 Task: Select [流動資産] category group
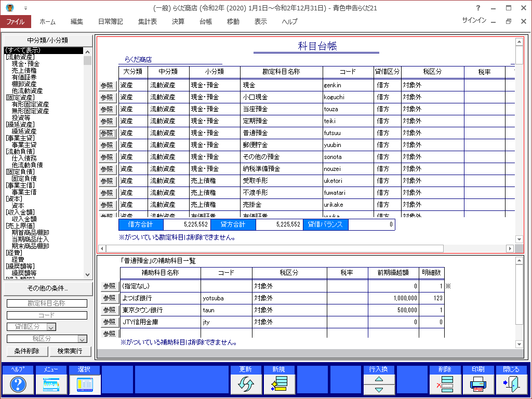[20, 57]
